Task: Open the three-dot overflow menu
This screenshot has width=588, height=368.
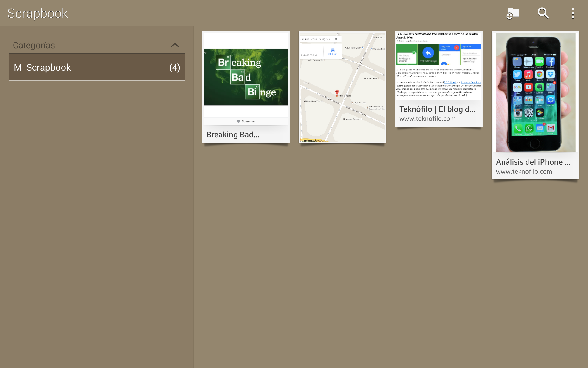Action: coord(573,13)
